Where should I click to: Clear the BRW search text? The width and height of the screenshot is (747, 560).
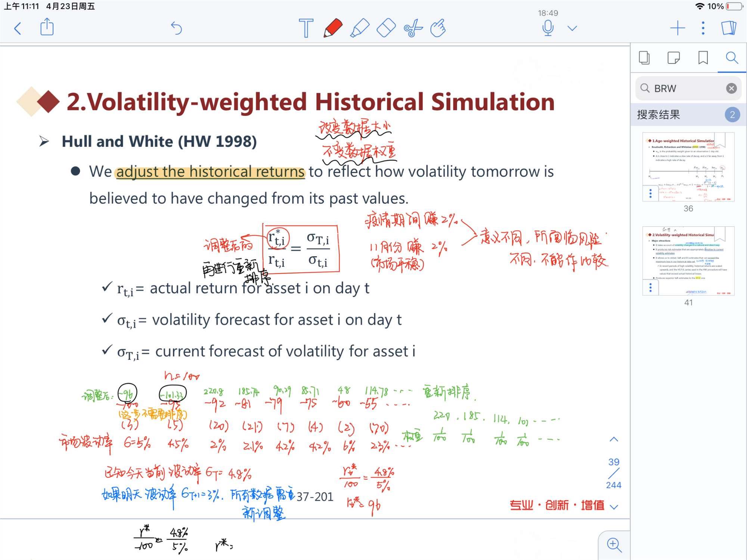(x=731, y=88)
